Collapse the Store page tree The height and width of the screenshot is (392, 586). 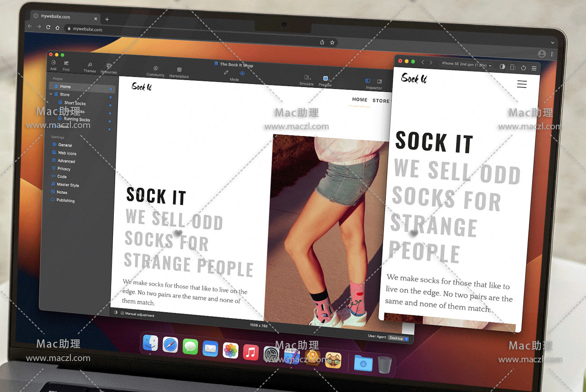[x=51, y=94]
